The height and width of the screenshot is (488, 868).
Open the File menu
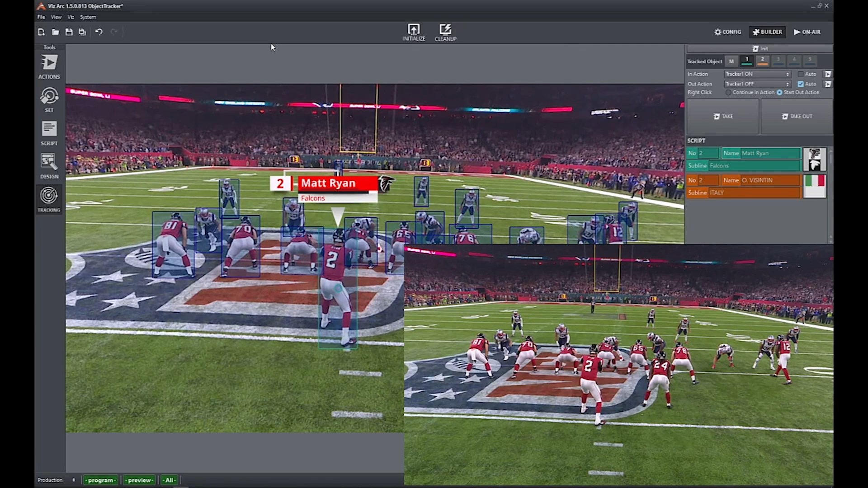[41, 17]
